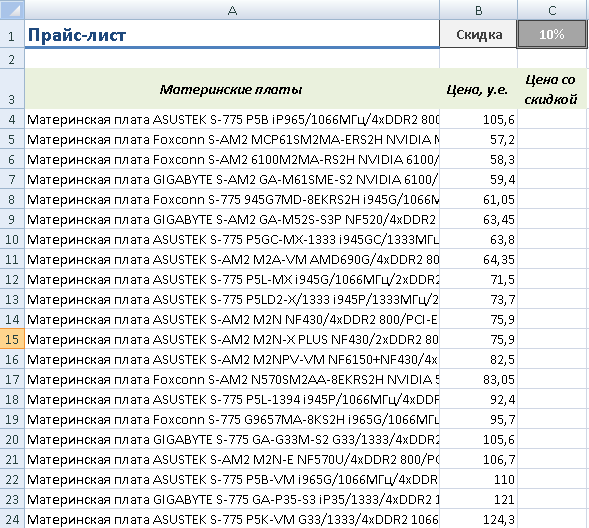Select column C header

coord(552,10)
